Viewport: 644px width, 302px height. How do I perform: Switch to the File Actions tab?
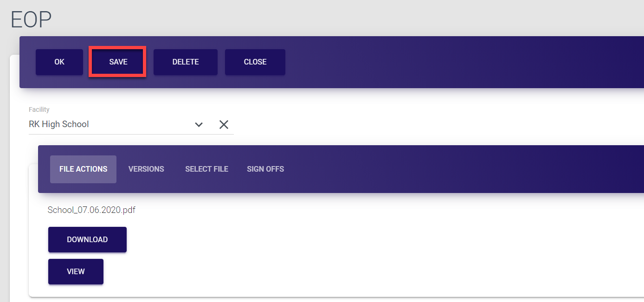[x=83, y=169]
